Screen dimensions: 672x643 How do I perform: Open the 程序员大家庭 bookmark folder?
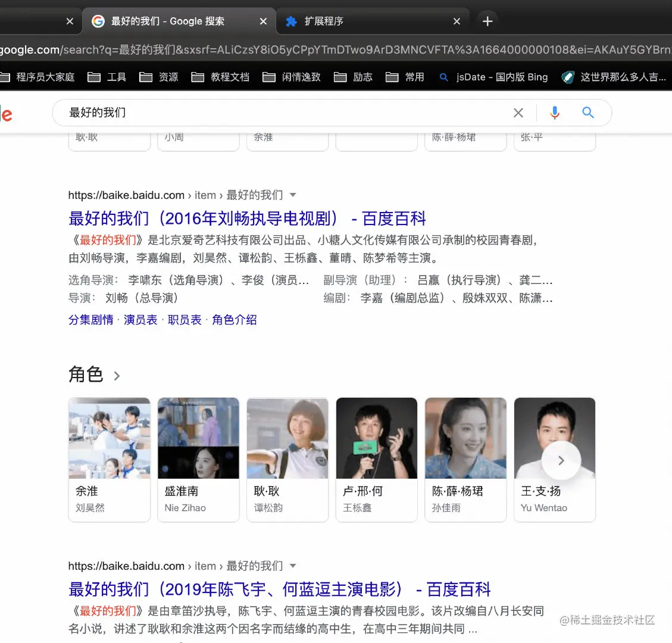pyautogui.click(x=37, y=77)
